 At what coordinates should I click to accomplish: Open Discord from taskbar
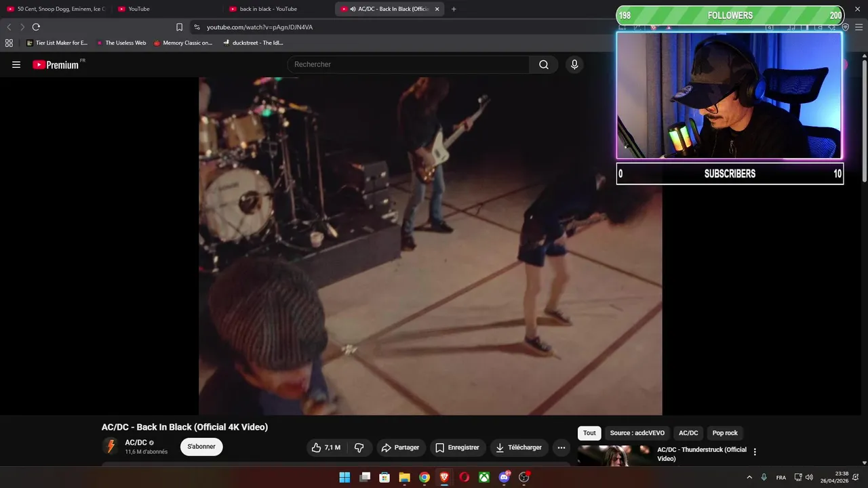504,477
